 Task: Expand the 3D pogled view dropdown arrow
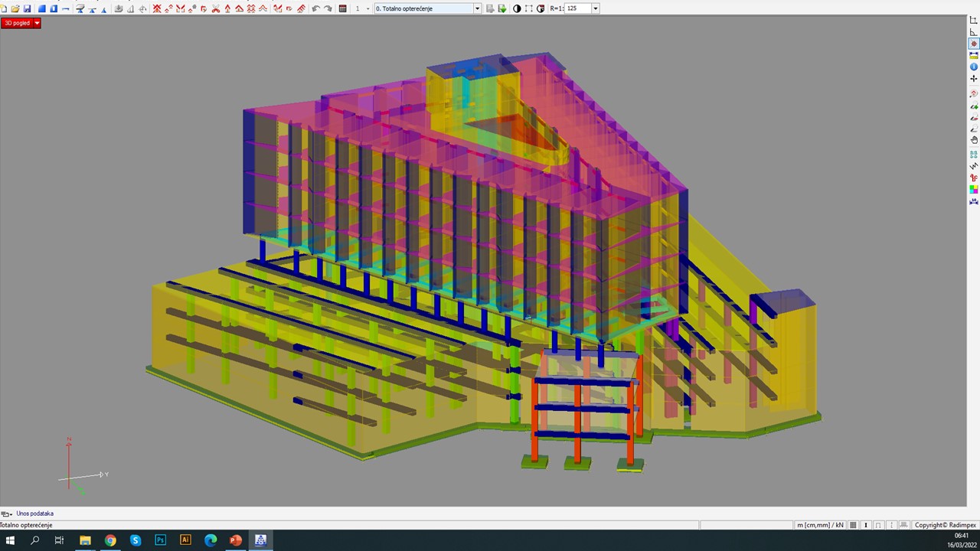coord(37,23)
